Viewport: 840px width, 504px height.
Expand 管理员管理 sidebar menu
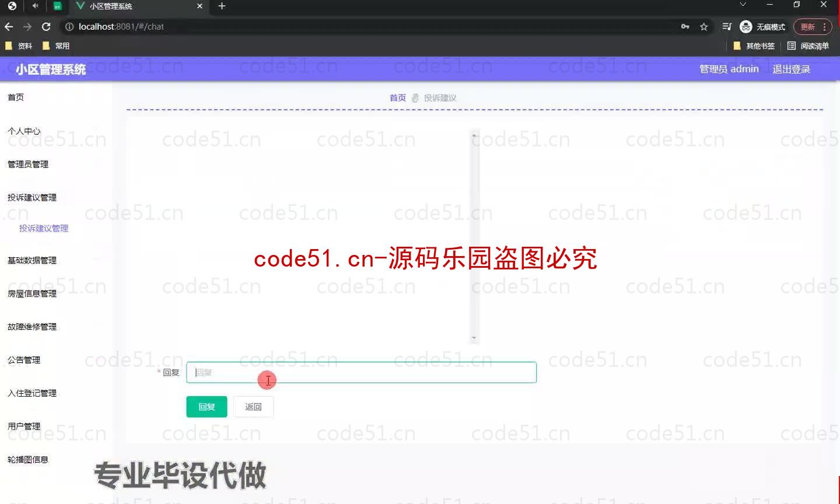(x=28, y=164)
